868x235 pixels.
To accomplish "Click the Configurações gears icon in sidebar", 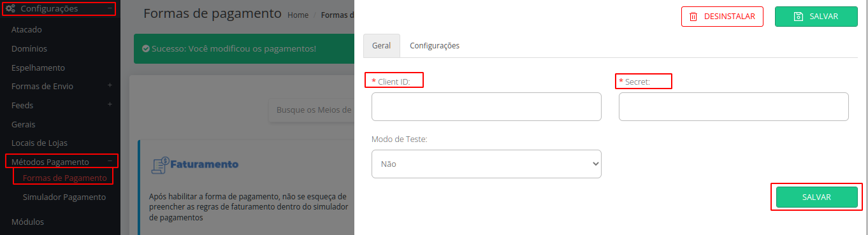I will 11,9.
